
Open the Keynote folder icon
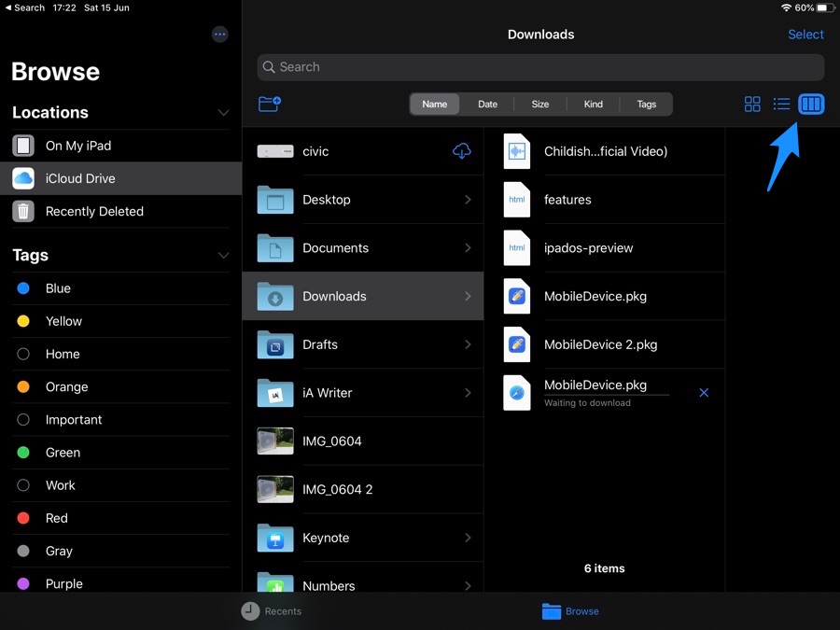274,538
